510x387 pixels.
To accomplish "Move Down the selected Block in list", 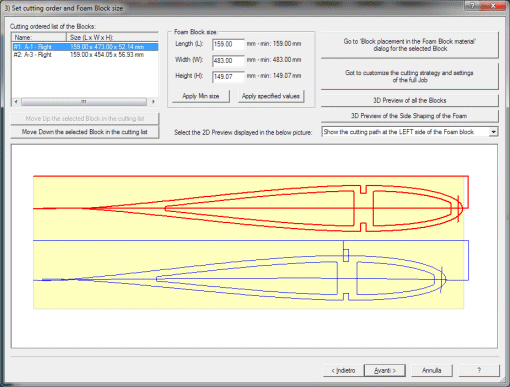I will pyautogui.click(x=85, y=132).
